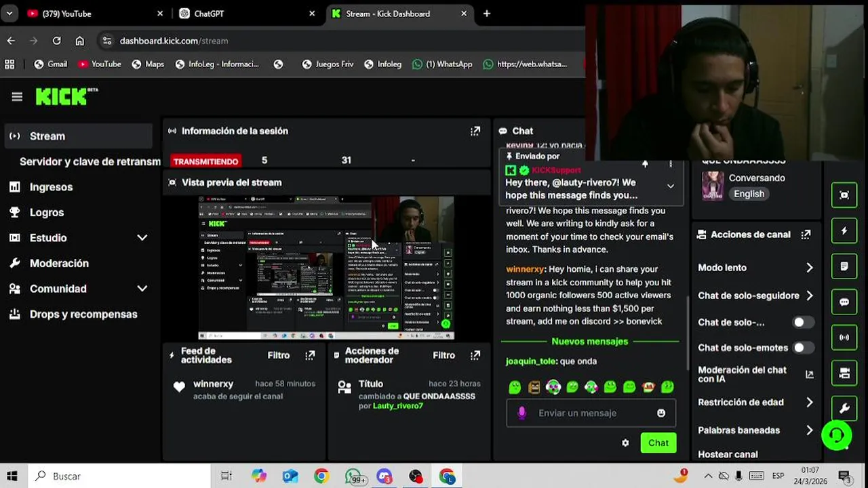
Task: Open Gmail bookmark
Action: click(x=50, y=64)
